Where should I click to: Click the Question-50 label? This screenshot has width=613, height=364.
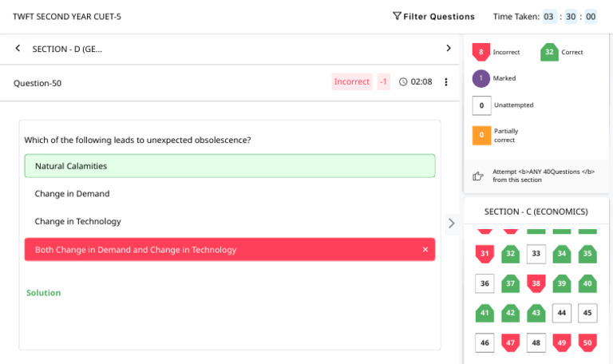pos(38,83)
